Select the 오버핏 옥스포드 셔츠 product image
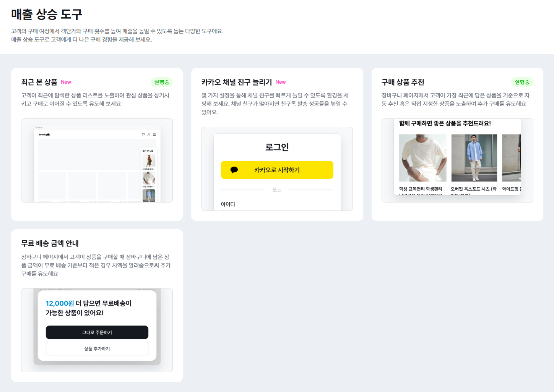Image resolution: width=554 pixels, height=392 pixels. [x=474, y=158]
